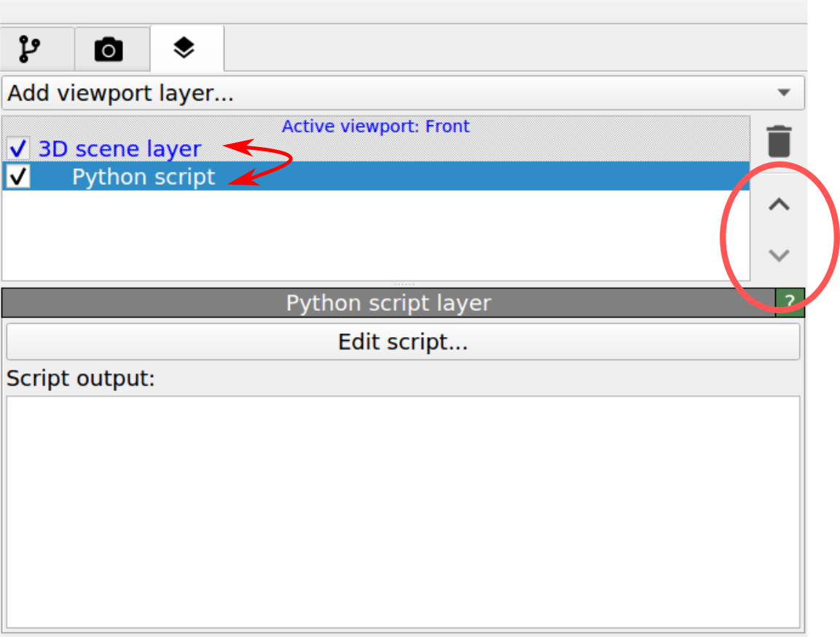Move layer up with the up chevron
This screenshot has height=637, width=840.
(x=779, y=205)
